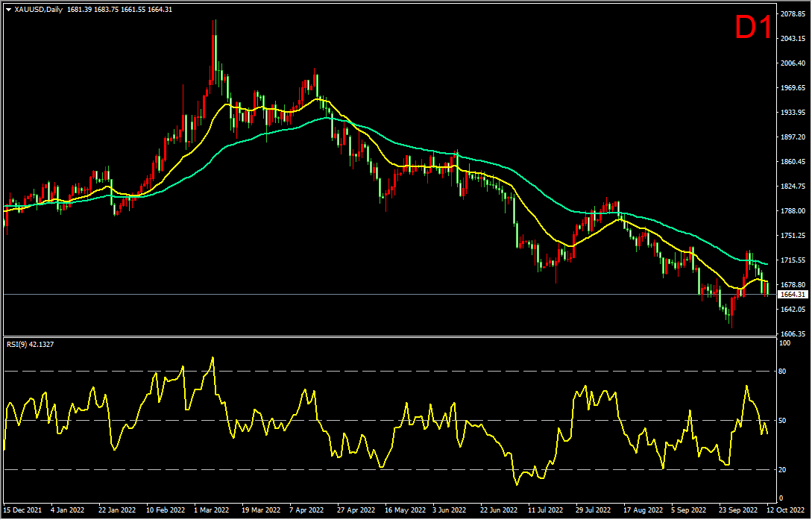
Task: Click the 29 Jul 2022 date label
Action: [x=594, y=510]
